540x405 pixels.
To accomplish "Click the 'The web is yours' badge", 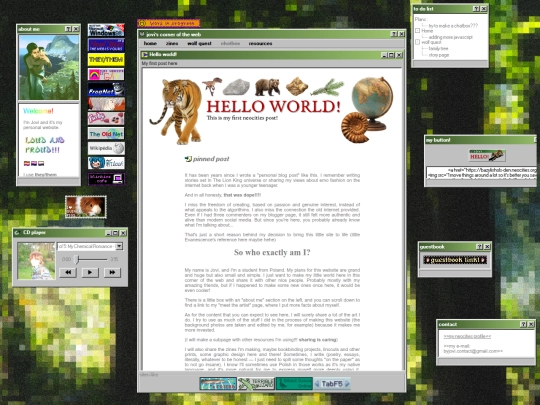I will (106, 45).
